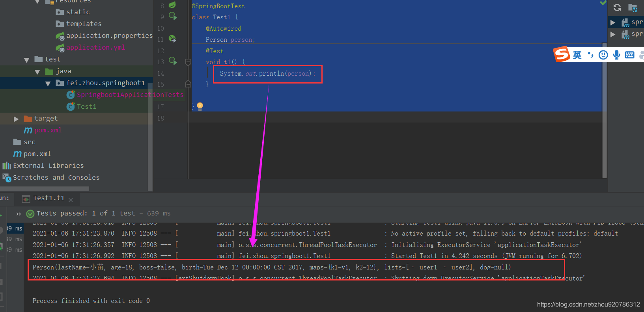Click the fold end marker on line 15
Screen dimensions: 644x312
(x=188, y=84)
